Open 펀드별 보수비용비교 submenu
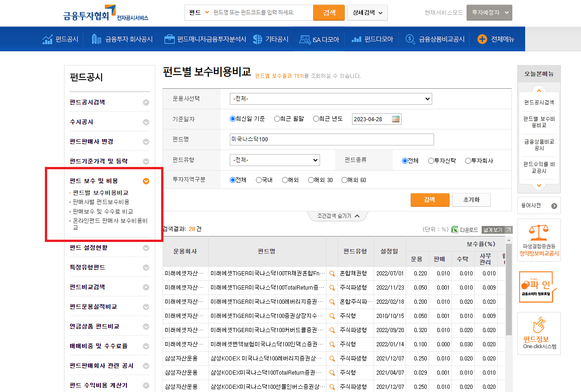Viewport: 581px width, 392px height. point(101,193)
